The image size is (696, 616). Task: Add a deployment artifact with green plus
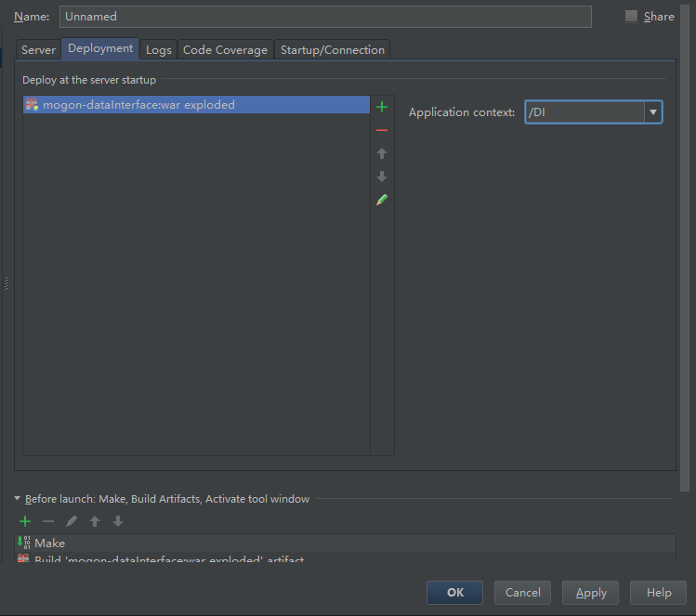point(381,107)
